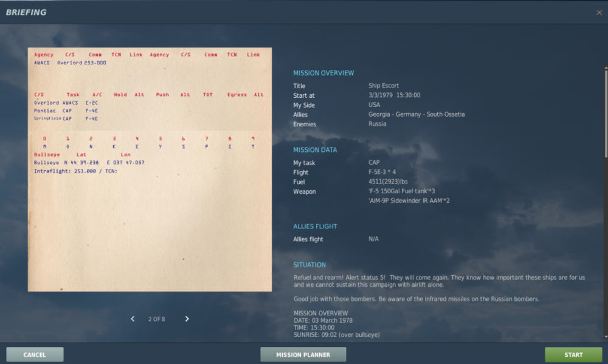The image size is (608, 364).
Task: Click 'SUNRISE: 09:02 (over bullseye)' line
Action: [x=337, y=335]
